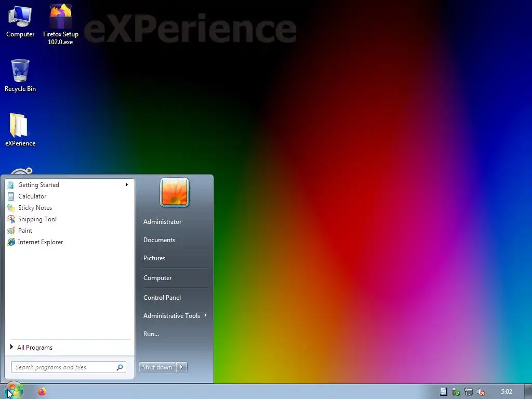Open the Shut down options arrow

click(x=181, y=367)
